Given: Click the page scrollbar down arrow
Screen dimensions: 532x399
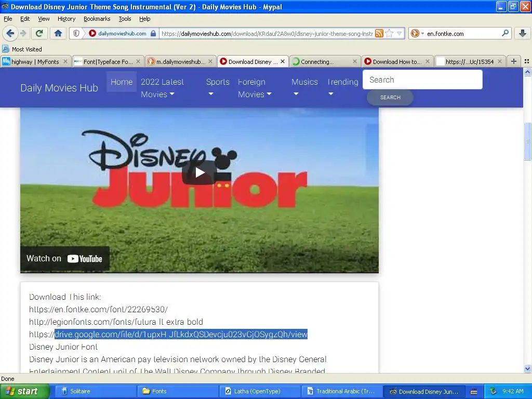Looking at the screenshot, I should pos(527,368).
